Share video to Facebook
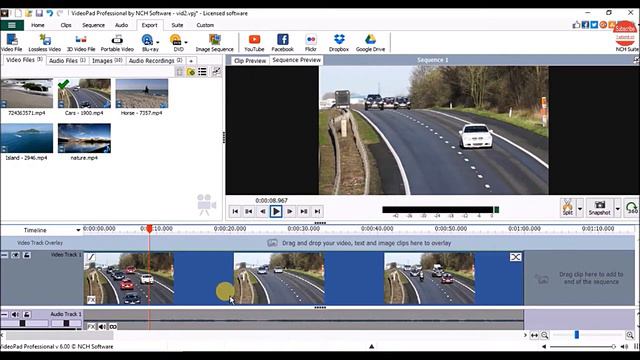Screen dimensions: 640x360 click(282, 42)
